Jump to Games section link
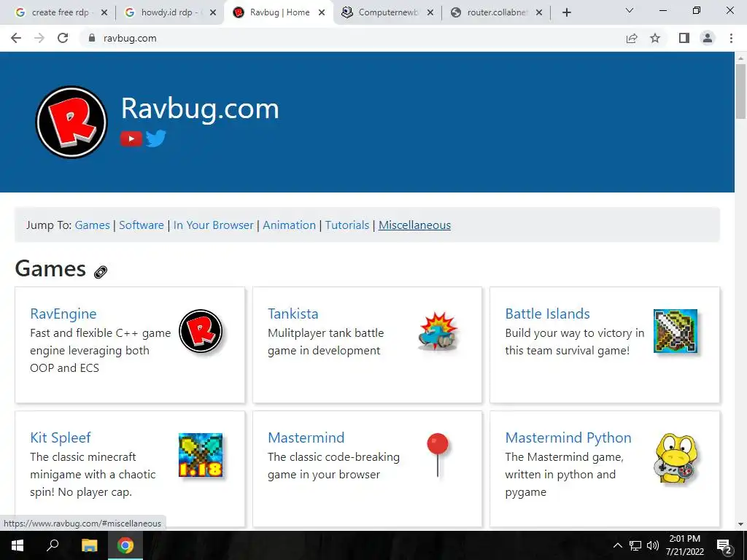747x560 pixels. (92, 225)
